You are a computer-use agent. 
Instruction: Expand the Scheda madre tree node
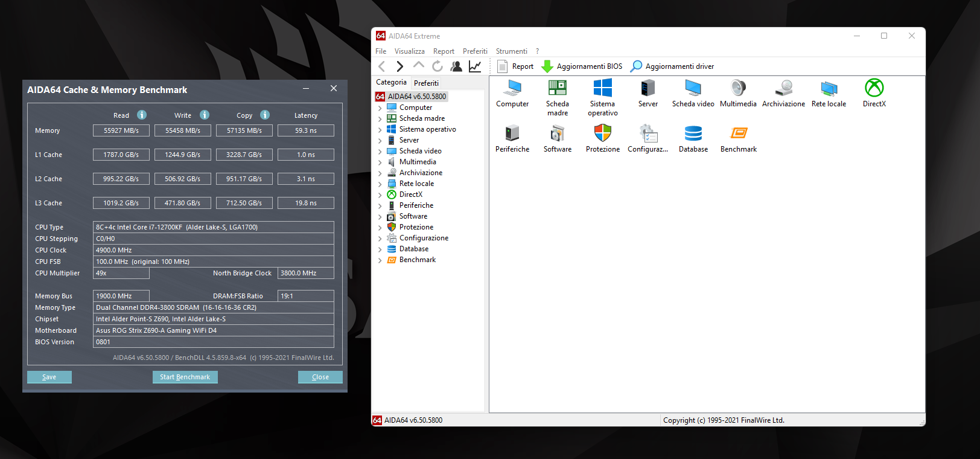pos(380,119)
